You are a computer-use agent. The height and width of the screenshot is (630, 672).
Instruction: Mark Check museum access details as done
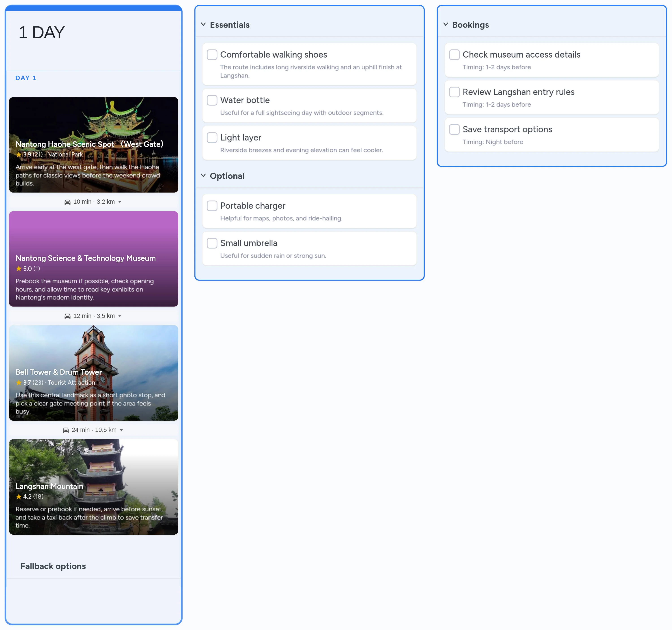(454, 54)
